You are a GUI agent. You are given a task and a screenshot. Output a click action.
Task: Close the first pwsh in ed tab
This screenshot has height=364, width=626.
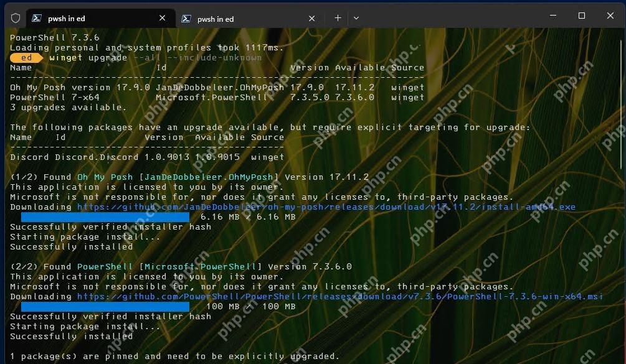coord(162,18)
